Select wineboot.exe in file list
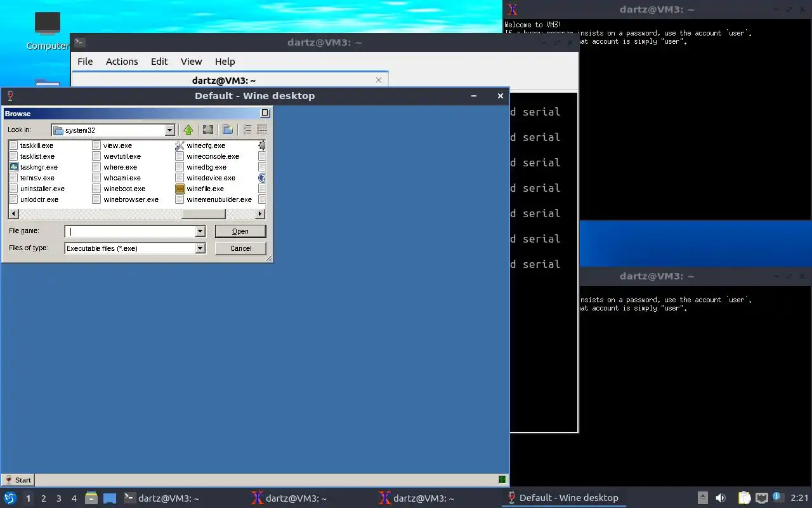Viewport: 812px width, 508px height. pyautogui.click(x=124, y=189)
